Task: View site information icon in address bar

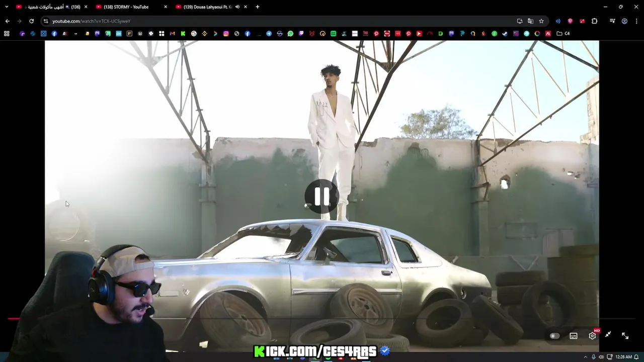Action: [46, 21]
